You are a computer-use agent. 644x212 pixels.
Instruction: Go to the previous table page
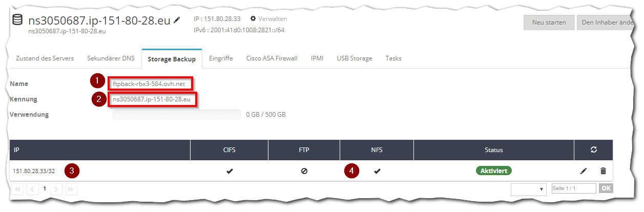point(32,189)
